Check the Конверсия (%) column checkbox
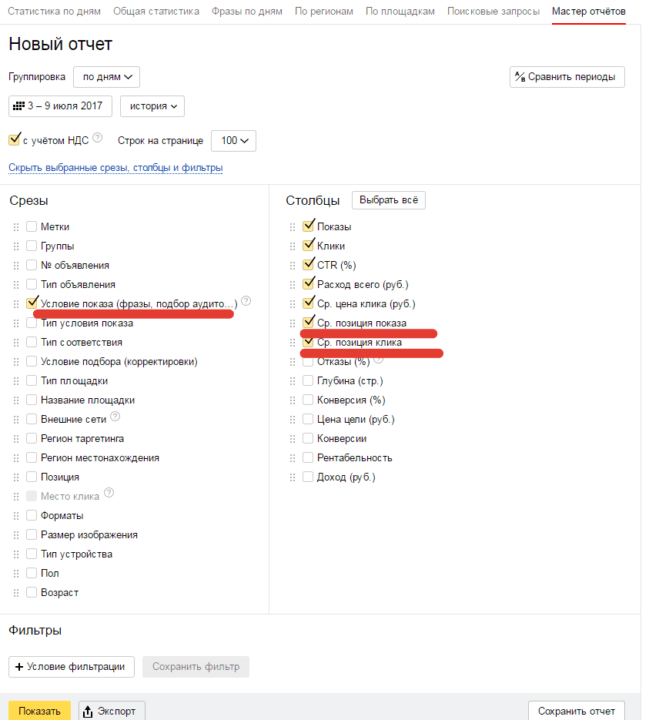The height and width of the screenshot is (720, 659). pos(308,400)
